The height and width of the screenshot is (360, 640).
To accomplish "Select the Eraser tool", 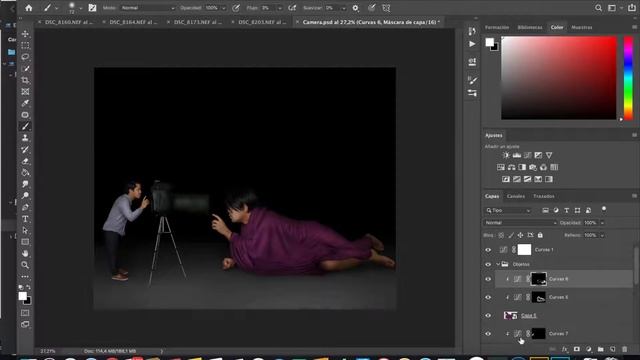I will tap(25, 161).
